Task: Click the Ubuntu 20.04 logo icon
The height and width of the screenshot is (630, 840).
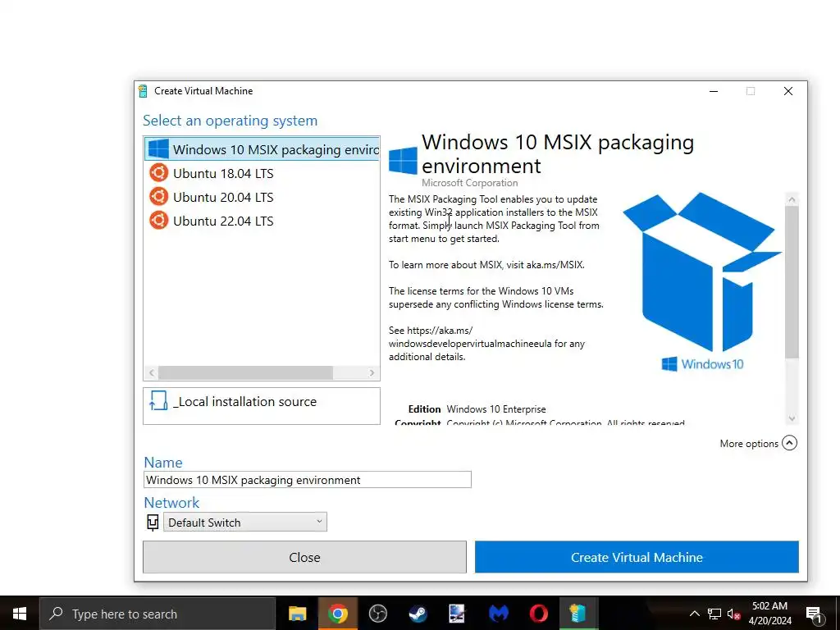Action: point(158,196)
